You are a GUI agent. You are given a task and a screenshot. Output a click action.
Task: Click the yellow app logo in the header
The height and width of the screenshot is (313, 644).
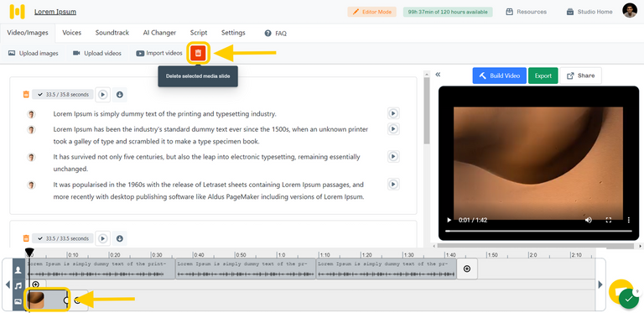pyautogui.click(x=17, y=12)
